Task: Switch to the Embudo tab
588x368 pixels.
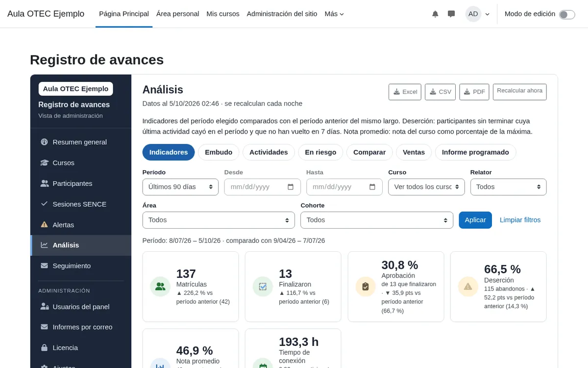Action: [x=219, y=152]
